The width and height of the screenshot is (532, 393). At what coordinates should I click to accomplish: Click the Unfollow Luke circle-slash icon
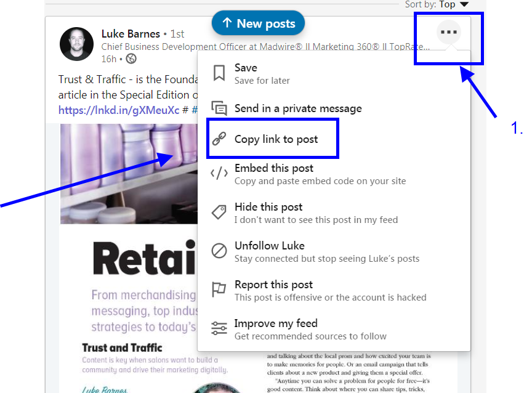[x=219, y=251]
